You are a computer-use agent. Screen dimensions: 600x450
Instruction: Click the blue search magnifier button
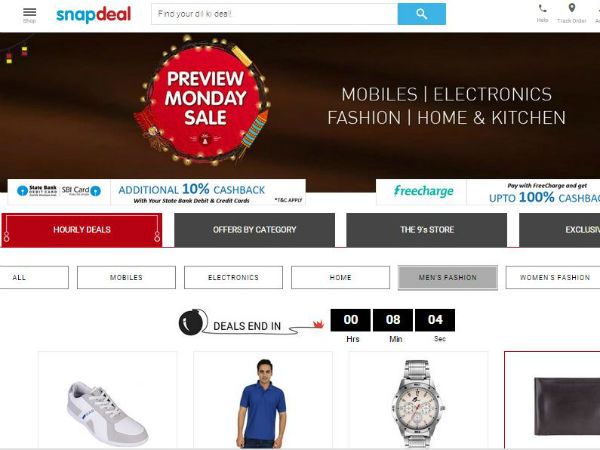click(x=422, y=14)
